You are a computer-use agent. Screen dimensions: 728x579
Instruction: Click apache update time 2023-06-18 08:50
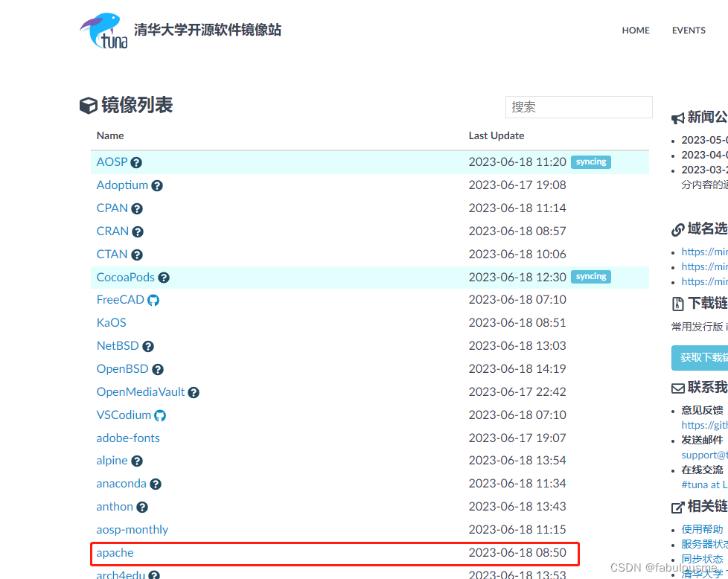point(517,552)
